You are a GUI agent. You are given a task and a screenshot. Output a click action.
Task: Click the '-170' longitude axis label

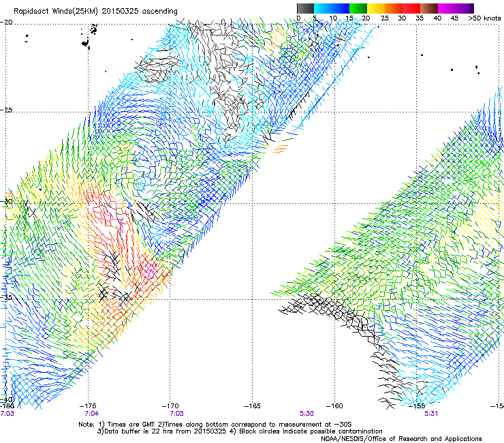[170, 406]
